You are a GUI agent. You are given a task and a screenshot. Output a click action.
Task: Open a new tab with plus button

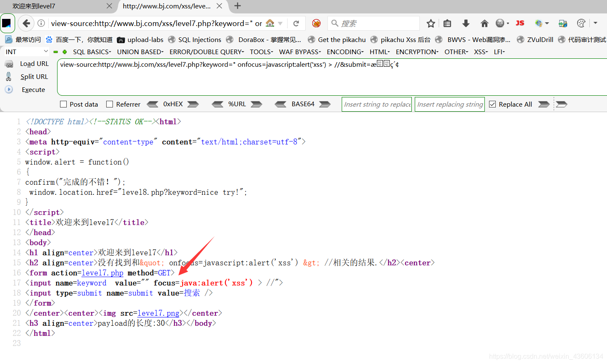[x=238, y=6]
